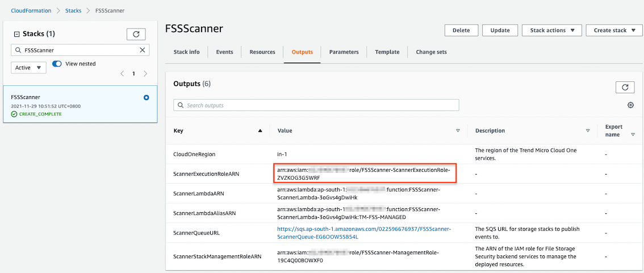Screen dimensions: 644x273
Task: Open outputs table settings gear
Action: 630,105
